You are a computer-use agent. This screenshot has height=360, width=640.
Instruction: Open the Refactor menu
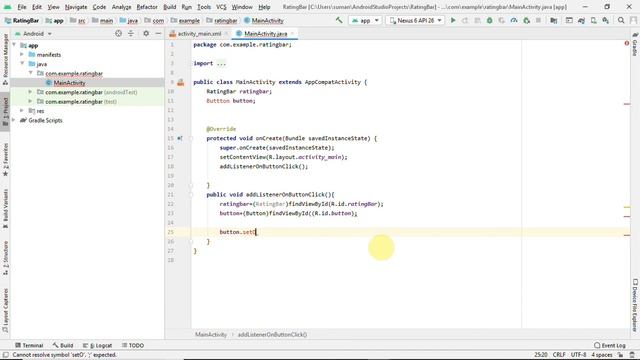tap(147, 7)
